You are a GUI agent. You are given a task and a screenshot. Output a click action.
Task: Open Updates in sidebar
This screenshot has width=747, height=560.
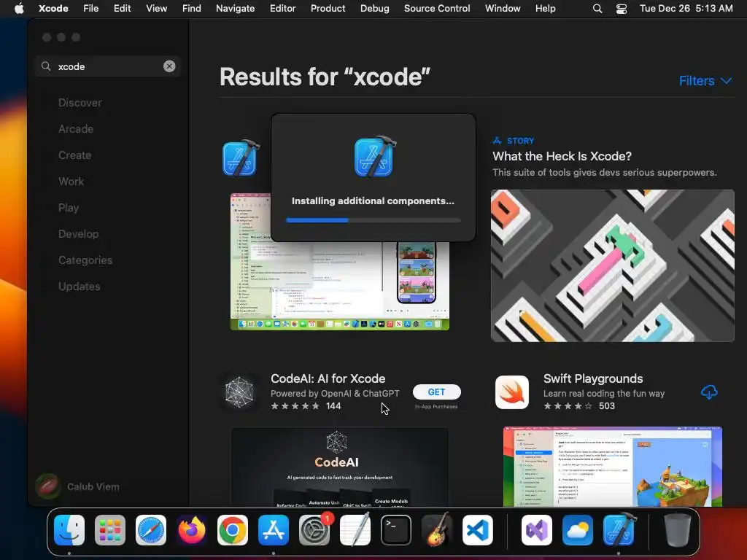pyautogui.click(x=79, y=286)
